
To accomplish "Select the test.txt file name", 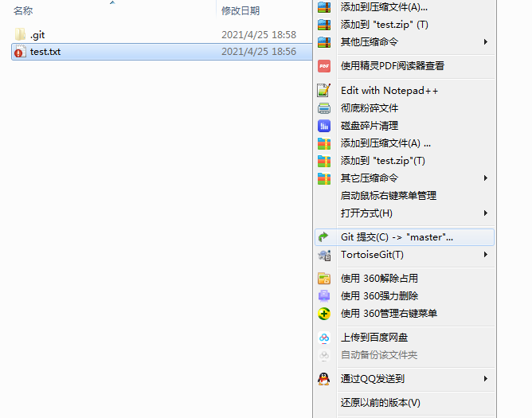I will click(x=45, y=52).
